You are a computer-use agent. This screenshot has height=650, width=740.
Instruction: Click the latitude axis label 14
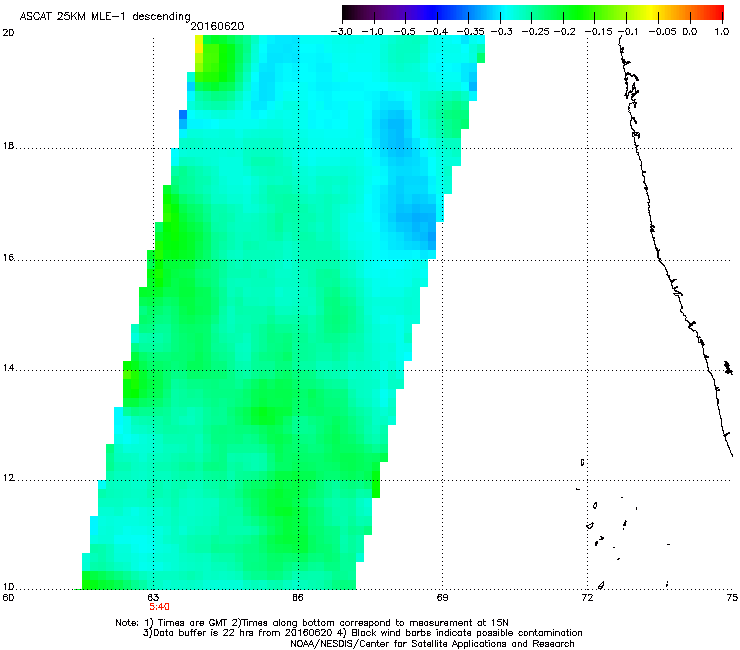tap(8, 368)
